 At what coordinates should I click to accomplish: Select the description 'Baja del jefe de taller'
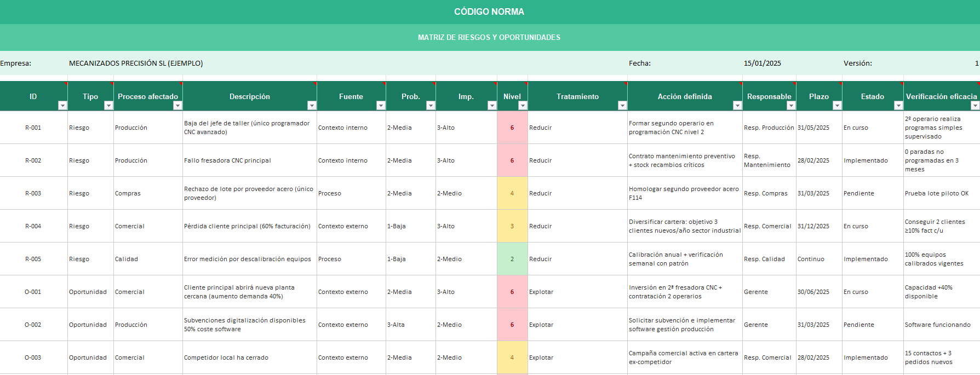[x=250, y=128]
